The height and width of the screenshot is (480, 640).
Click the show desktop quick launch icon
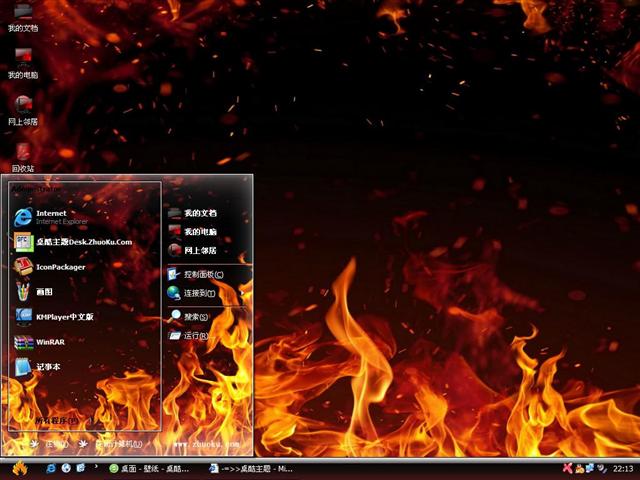[81, 469]
